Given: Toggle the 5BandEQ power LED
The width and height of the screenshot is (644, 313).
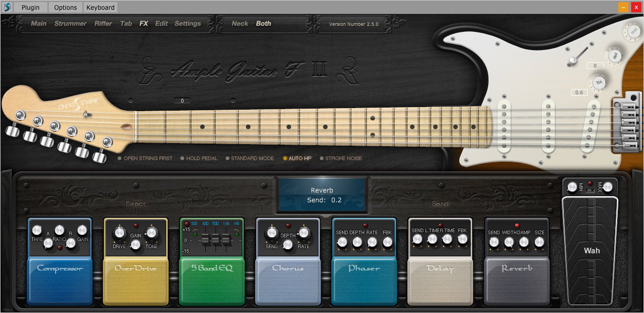Looking at the screenshot, I should coord(187,224).
